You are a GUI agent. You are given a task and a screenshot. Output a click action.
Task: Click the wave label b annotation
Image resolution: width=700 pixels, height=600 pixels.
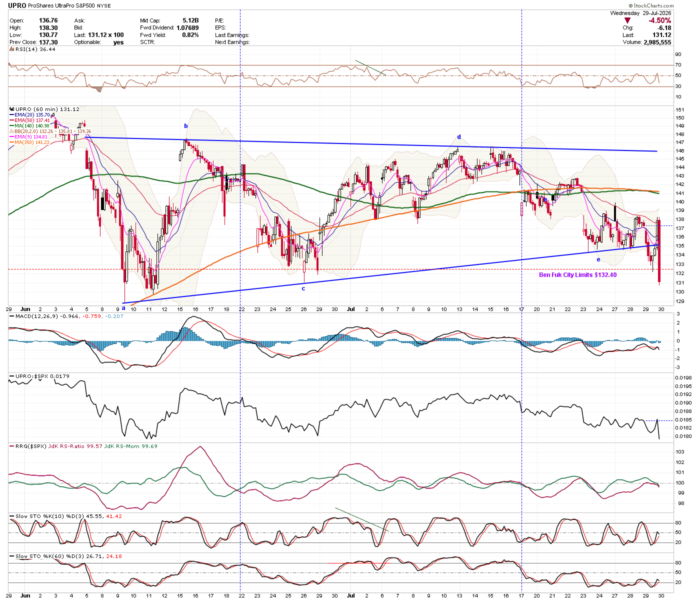(x=186, y=126)
